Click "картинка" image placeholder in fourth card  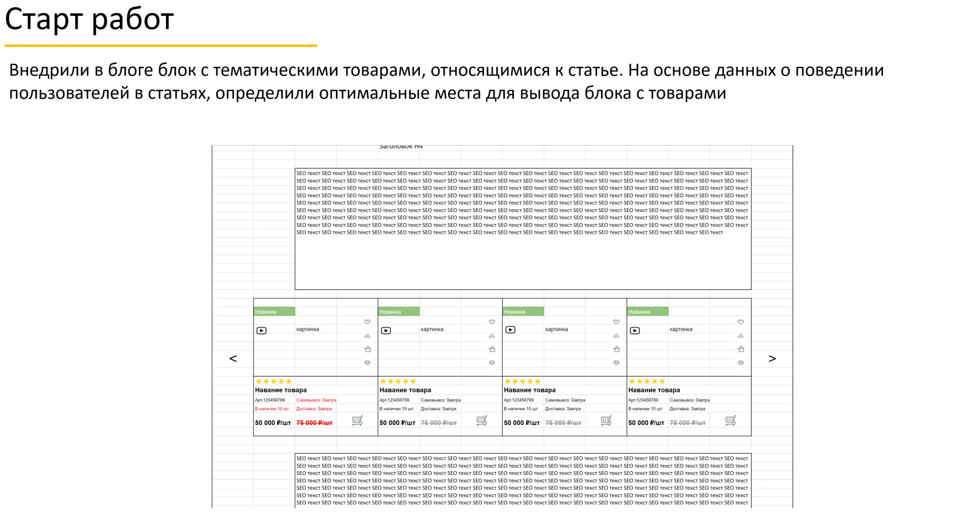[681, 330]
